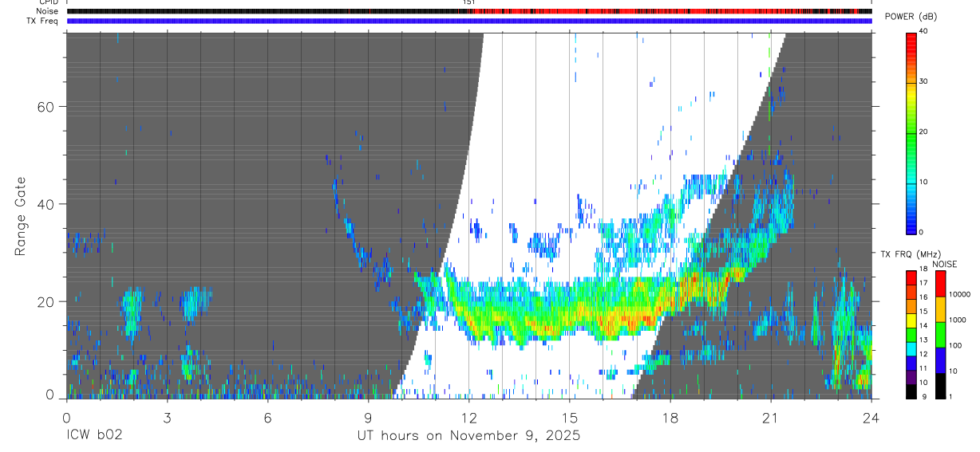
Task: Click the NOISE color scale bar
Action: tap(942, 334)
